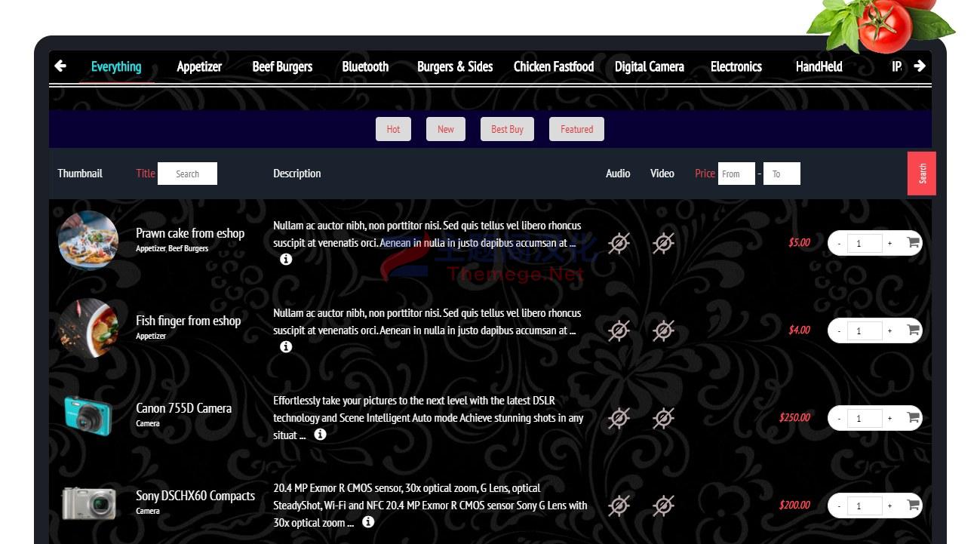The image size is (980, 544).
Task: Focus the Price To field
Action: pyautogui.click(x=782, y=174)
